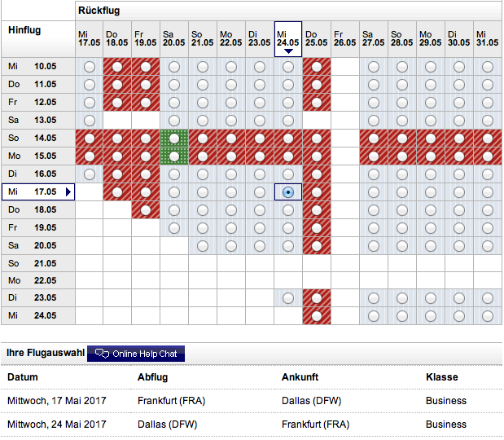
Task: Pick outbound 20.05 with return 21.05
Action: pos(203,245)
